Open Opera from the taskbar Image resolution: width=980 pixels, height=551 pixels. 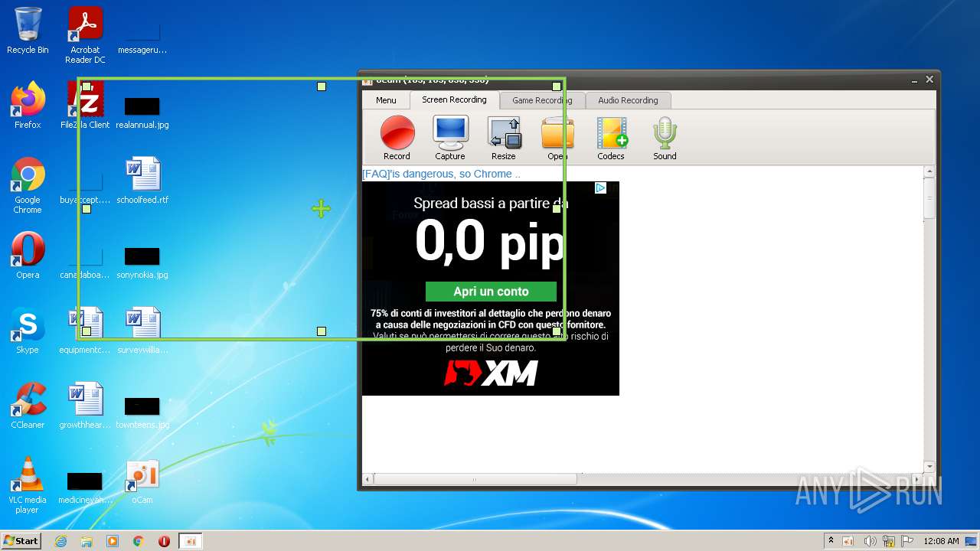pos(164,541)
